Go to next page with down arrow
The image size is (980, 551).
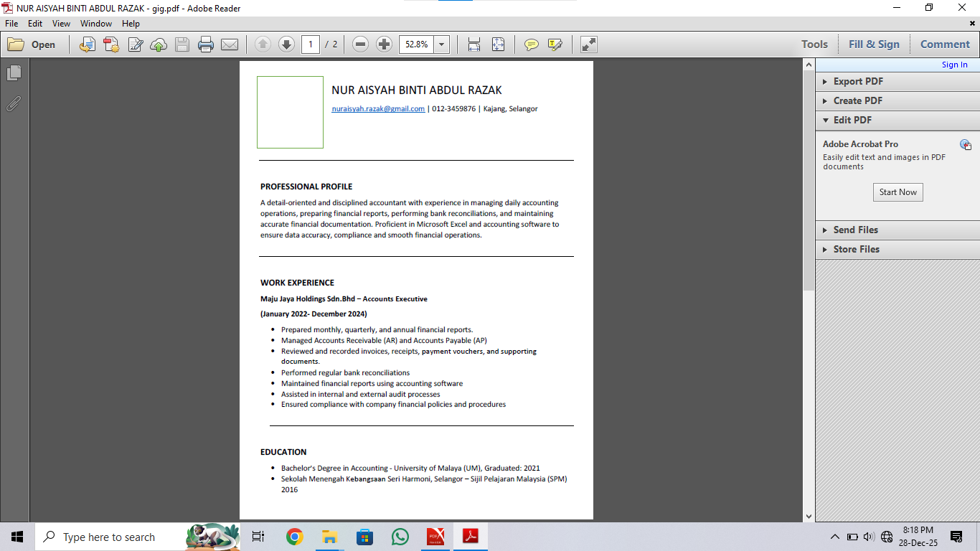[x=286, y=44]
